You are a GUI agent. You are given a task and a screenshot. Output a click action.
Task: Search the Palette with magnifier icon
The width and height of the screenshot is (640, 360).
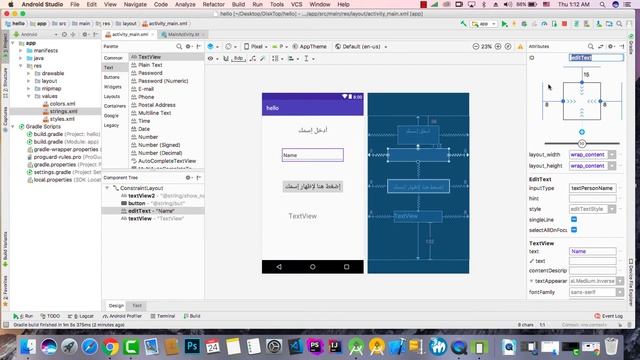[179, 47]
